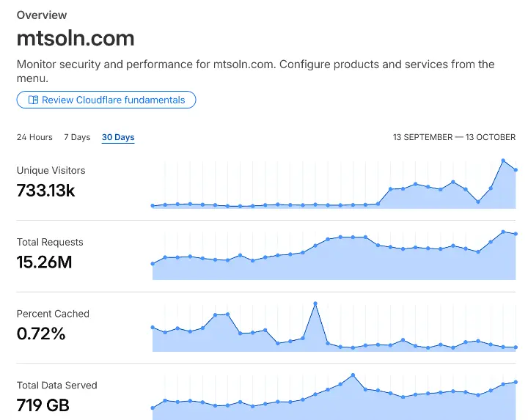Click the 13 September — 13 October date range
This screenshot has width=528, height=420.
pos(454,137)
